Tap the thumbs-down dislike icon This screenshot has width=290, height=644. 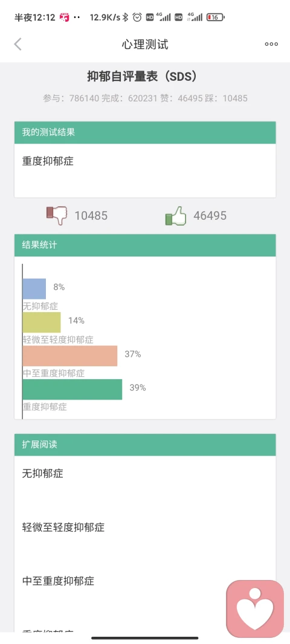pos(57,215)
